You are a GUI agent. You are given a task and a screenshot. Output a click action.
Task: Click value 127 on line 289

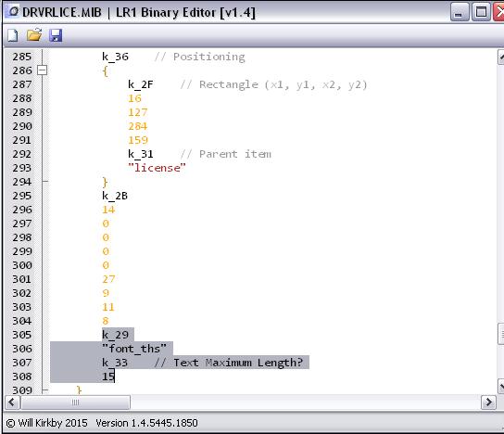point(137,112)
